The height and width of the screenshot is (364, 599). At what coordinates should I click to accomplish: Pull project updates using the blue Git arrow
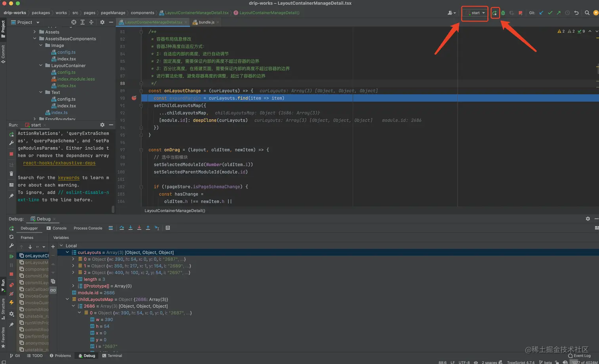(541, 13)
